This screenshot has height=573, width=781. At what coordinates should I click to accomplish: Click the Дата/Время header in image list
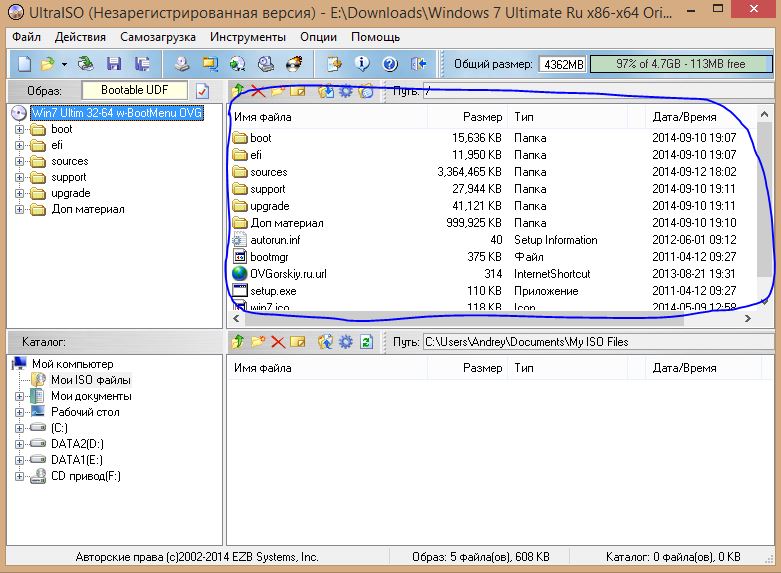701,117
